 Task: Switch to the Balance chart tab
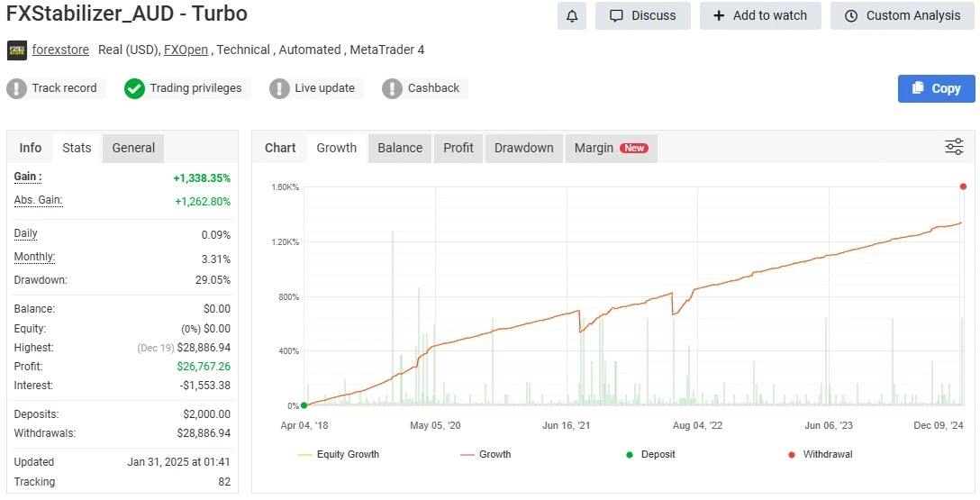pyautogui.click(x=400, y=148)
